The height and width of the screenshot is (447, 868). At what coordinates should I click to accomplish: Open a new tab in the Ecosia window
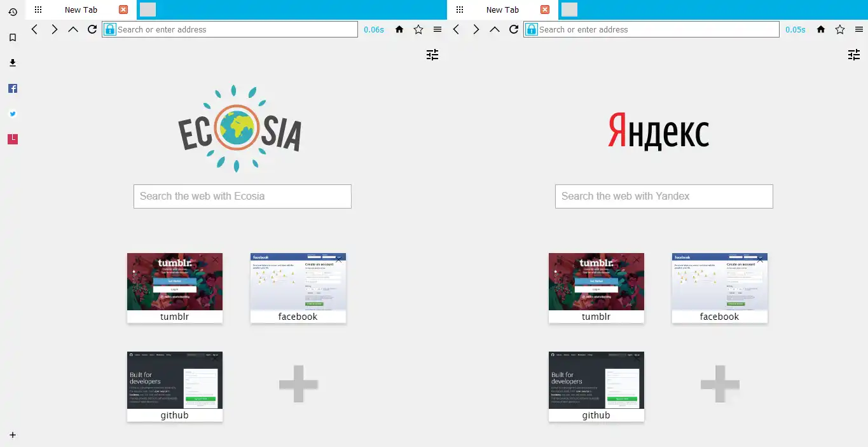pos(148,10)
